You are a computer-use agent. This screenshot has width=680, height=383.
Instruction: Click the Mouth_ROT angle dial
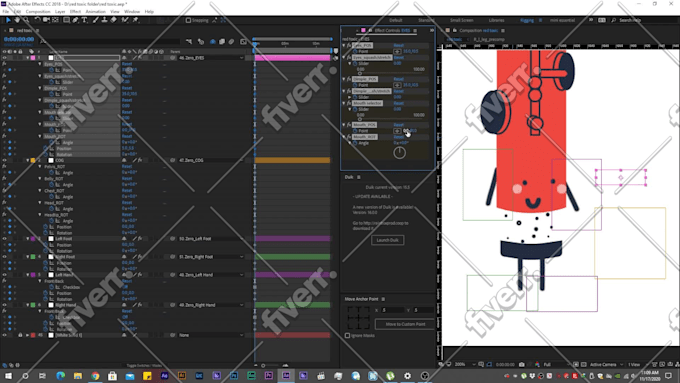(x=399, y=152)
